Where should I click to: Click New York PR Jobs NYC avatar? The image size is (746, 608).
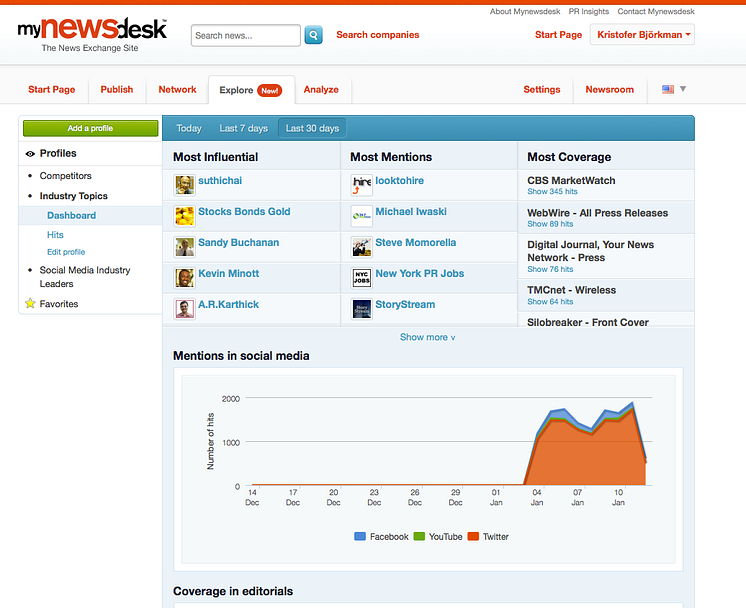[x=362, y=278]
